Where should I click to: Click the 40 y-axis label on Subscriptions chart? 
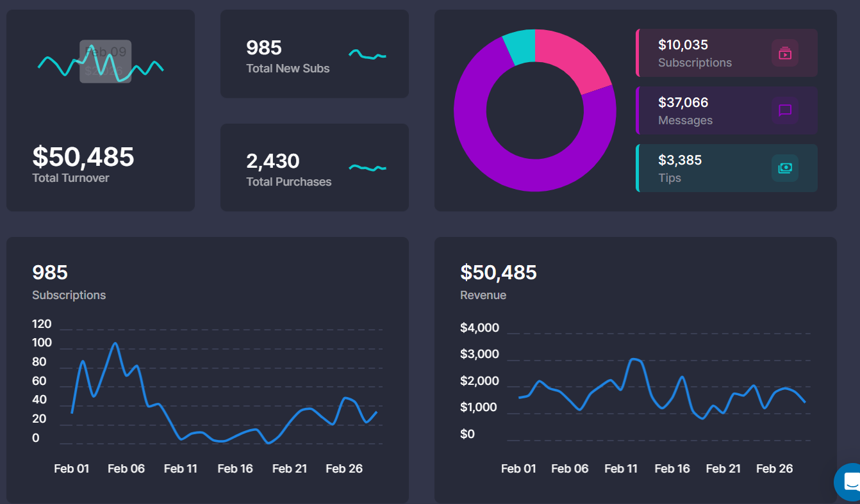[39, 400]
